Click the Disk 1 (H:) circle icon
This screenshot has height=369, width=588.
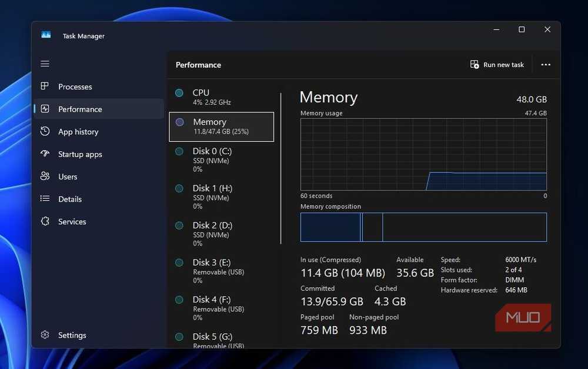pyautogui.click(x=179, y=188)
